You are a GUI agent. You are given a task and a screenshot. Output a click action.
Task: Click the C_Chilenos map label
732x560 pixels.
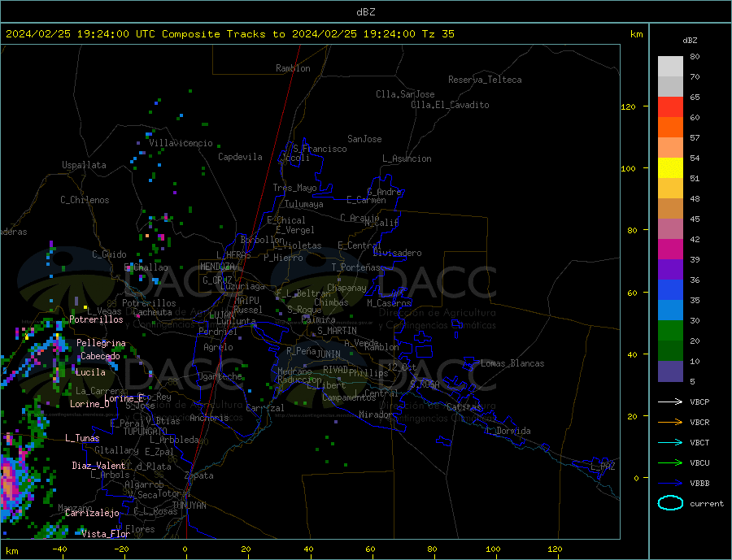[85, 200]
